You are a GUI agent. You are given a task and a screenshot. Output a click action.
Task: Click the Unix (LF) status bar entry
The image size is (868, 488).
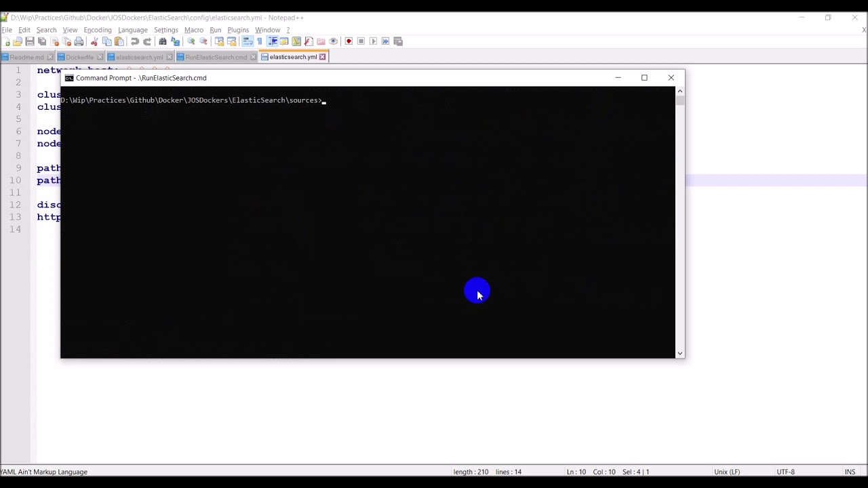point(727,472)
